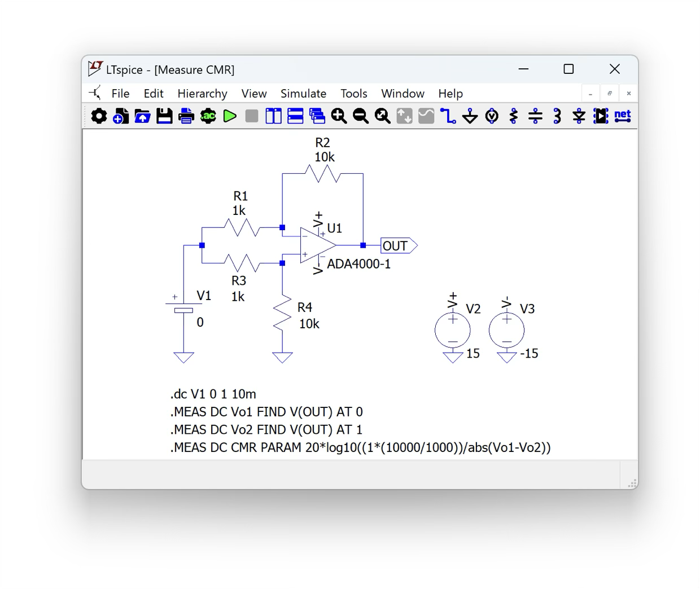Select the Place ground tool

[470, 116]
